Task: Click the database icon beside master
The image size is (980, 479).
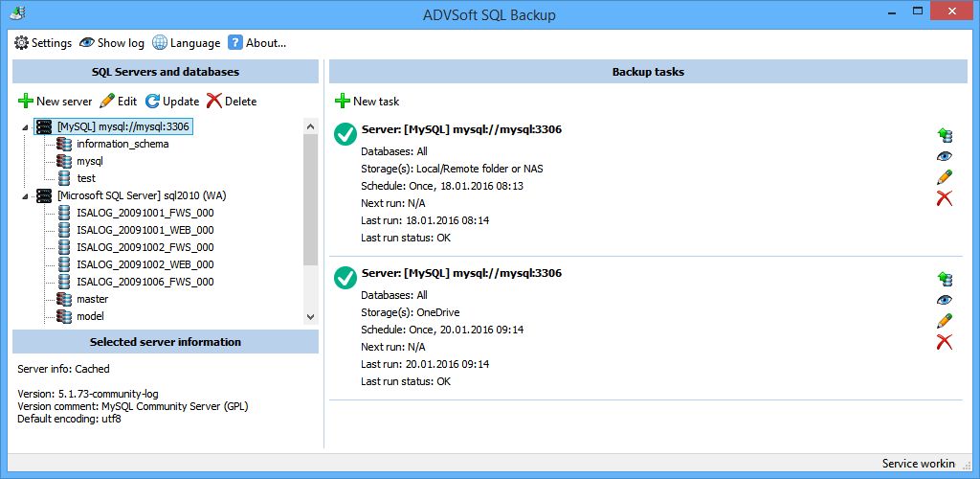Action: [x=64, y=299]
